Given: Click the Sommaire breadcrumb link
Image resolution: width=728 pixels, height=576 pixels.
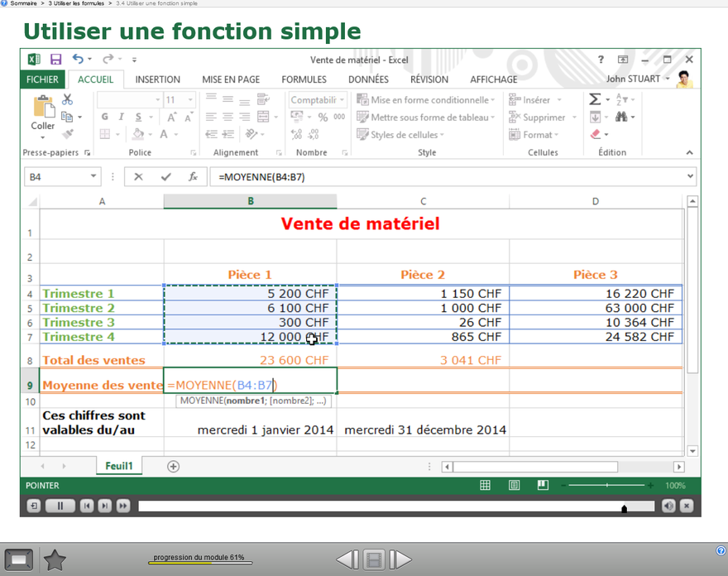Looking at the screenshot, I should point(22,4).
